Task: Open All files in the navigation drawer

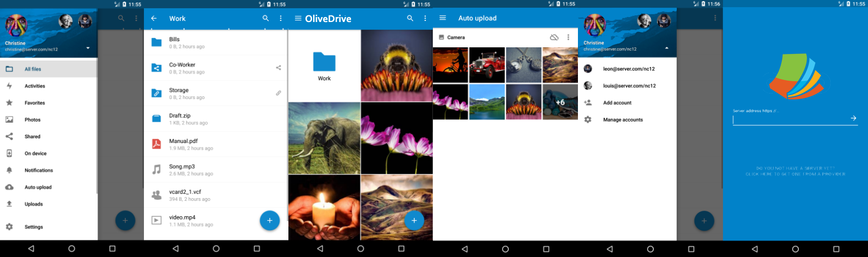Action: tap(48, 69)
